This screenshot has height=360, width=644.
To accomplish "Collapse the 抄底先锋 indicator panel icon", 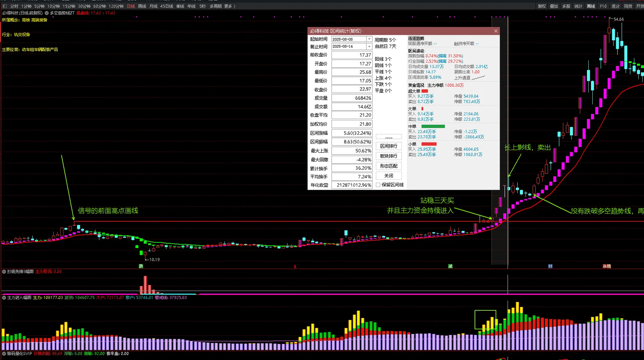I will 4,272.
